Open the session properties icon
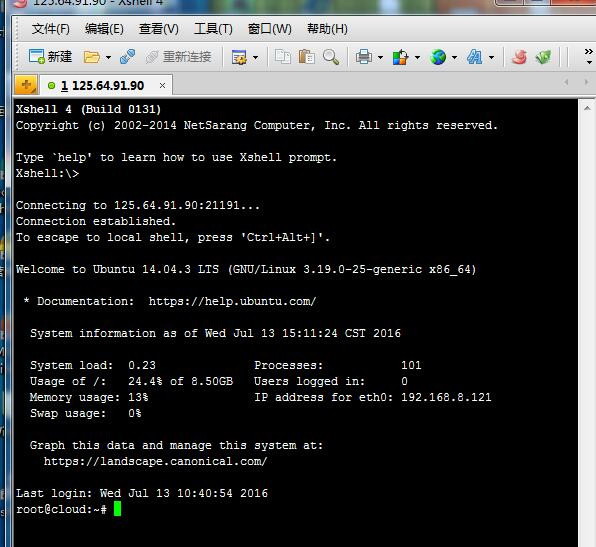The width and height of the screenshot is (596, 547). point(239,57)
